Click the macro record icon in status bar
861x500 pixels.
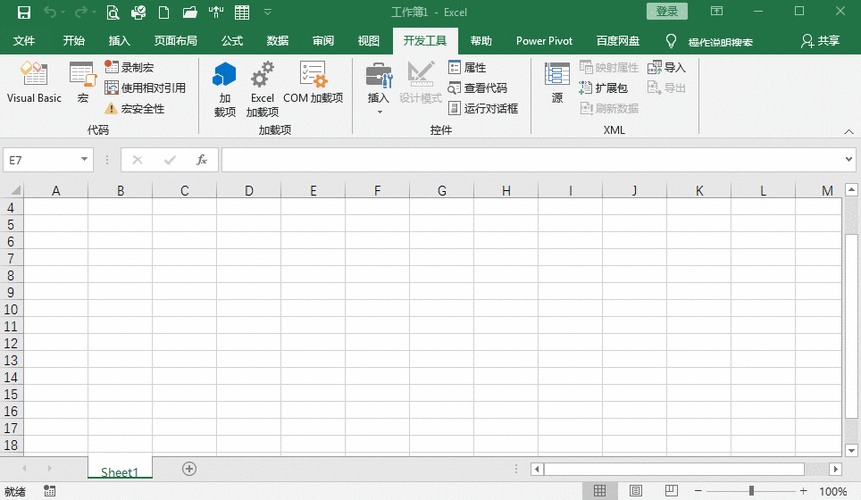pyautogui.click(x=49, y=491)
